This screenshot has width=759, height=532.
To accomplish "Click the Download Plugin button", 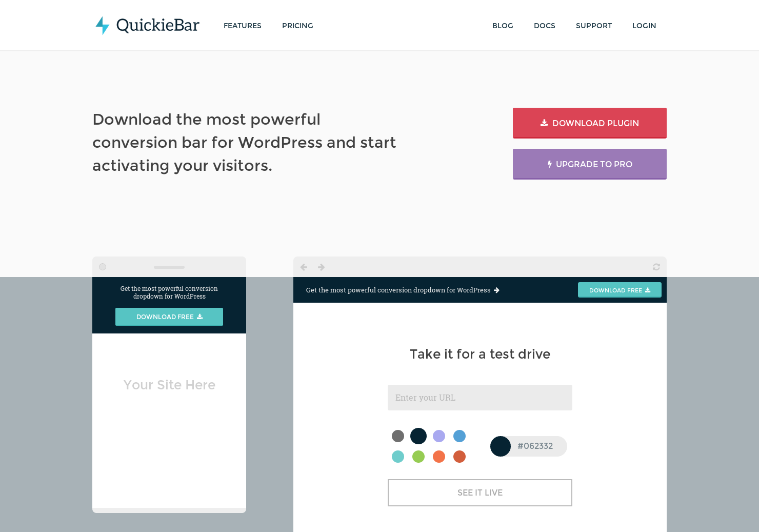I will point(589,123).
